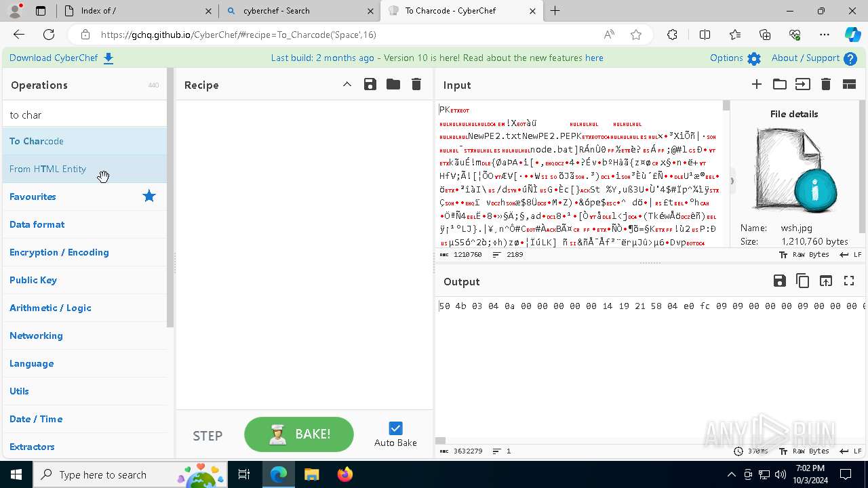Download CyberChef link
This screenshot has width=868, height=488.
[x=62, y=58]
